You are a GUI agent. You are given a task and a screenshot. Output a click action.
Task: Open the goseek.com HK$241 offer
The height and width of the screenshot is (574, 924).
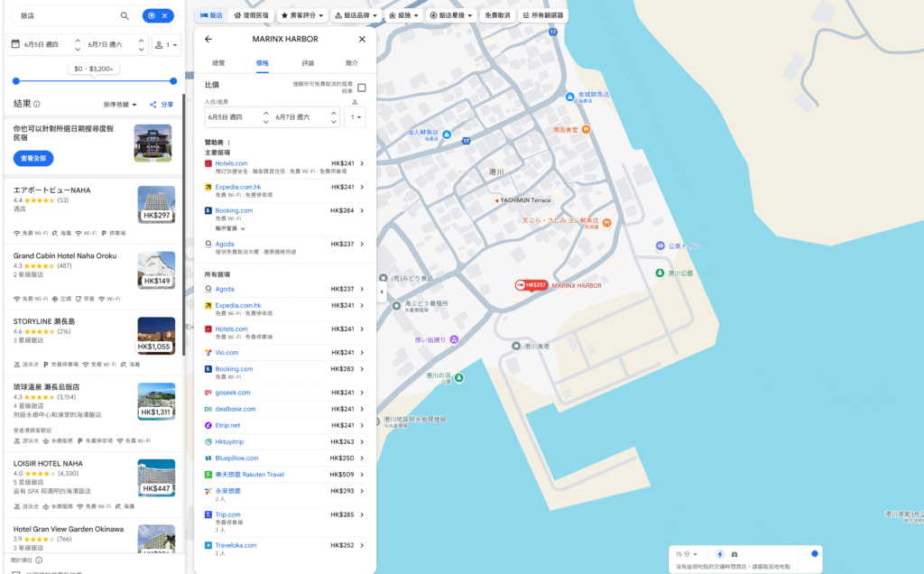pyautogui.click(x=284, y=393)
